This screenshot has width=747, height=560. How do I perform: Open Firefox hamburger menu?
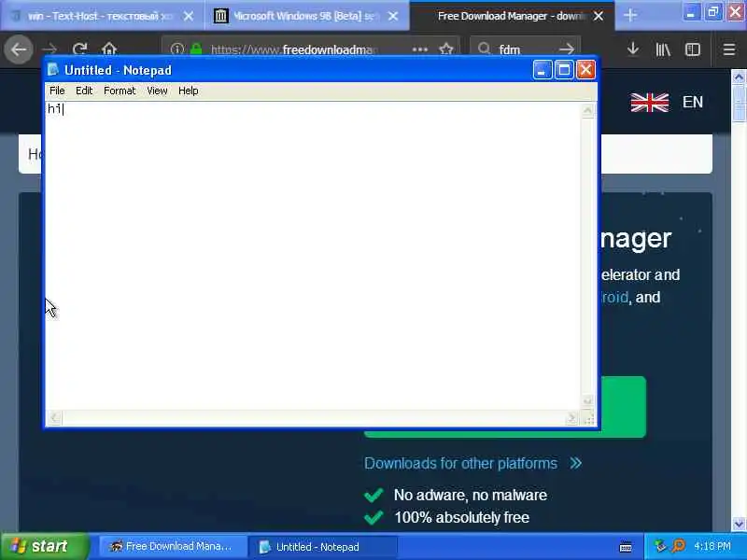729,49
